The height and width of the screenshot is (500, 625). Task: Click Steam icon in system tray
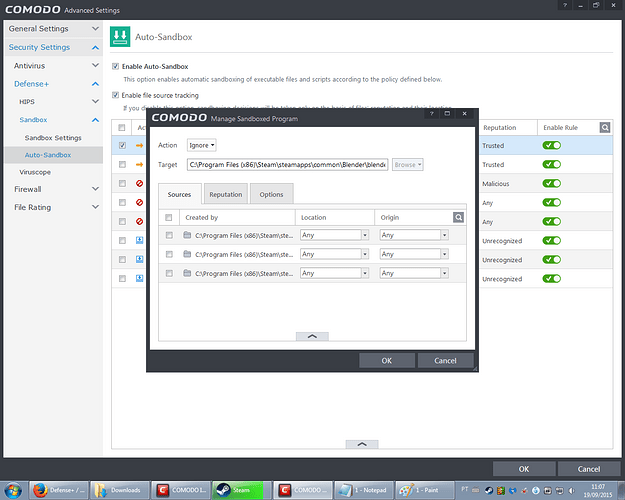click(489, 490)
